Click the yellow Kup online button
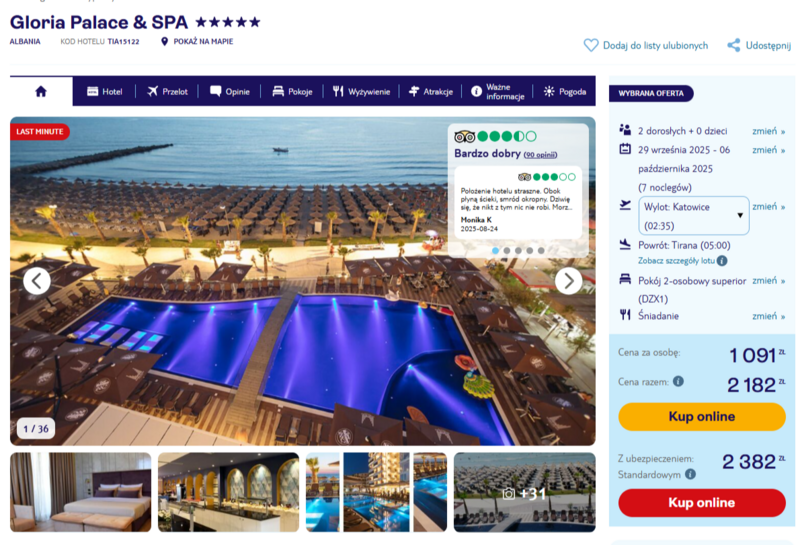Image resolution: width=800 pixels, height=545 pixels. pos(702,416)
